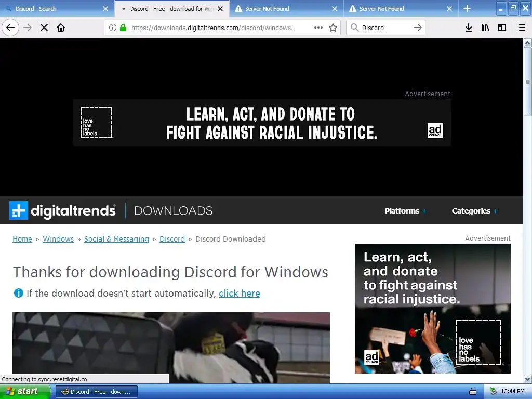
Task: Bookmark this page with the star
Action: [333, 28]
